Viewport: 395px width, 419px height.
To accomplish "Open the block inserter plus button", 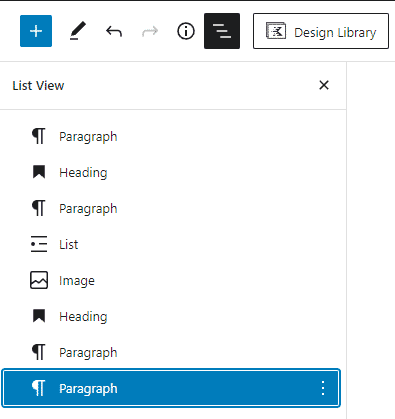I will click(36, 31).
